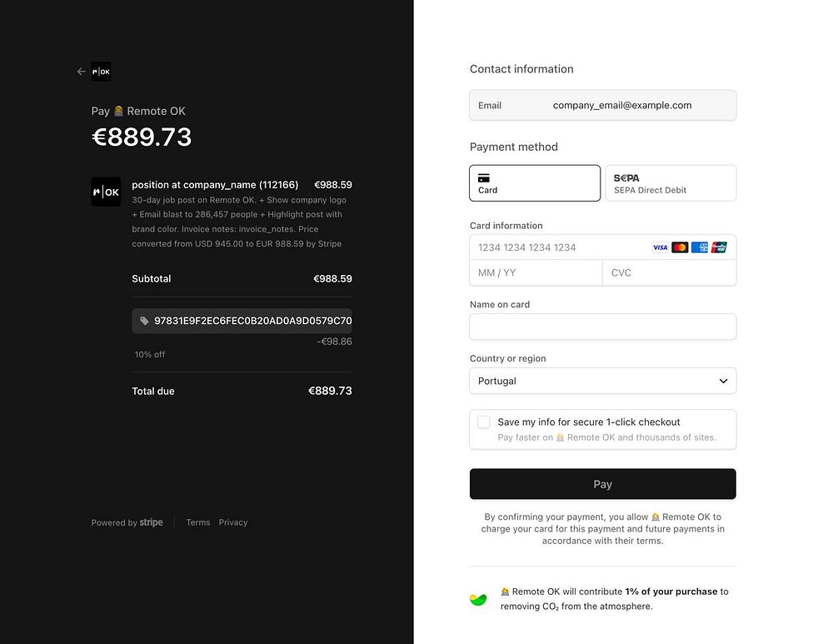This screenshot has width=833, height=644.
Task: Go back using the left arrow
Action: coord(82,72)
